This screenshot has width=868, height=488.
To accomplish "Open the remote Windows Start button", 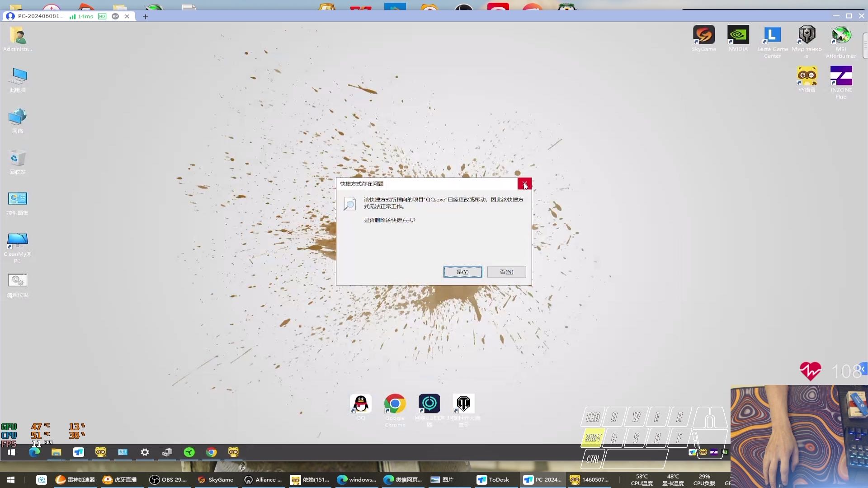I will [11, 452].
